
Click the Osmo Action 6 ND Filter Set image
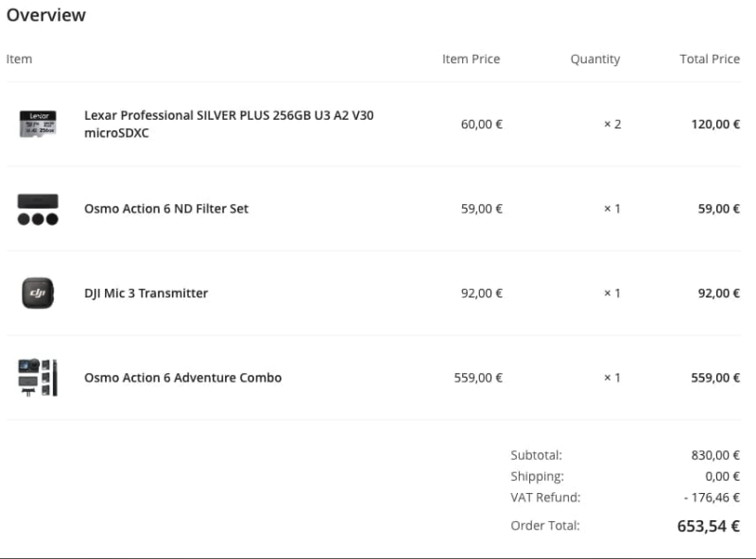click(x=38, y=209)
